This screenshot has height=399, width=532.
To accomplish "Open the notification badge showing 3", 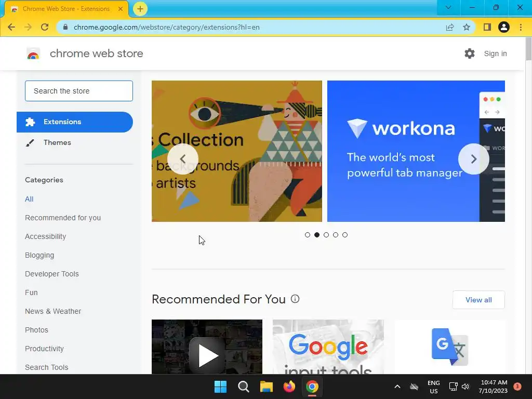I will pos(517,387).
